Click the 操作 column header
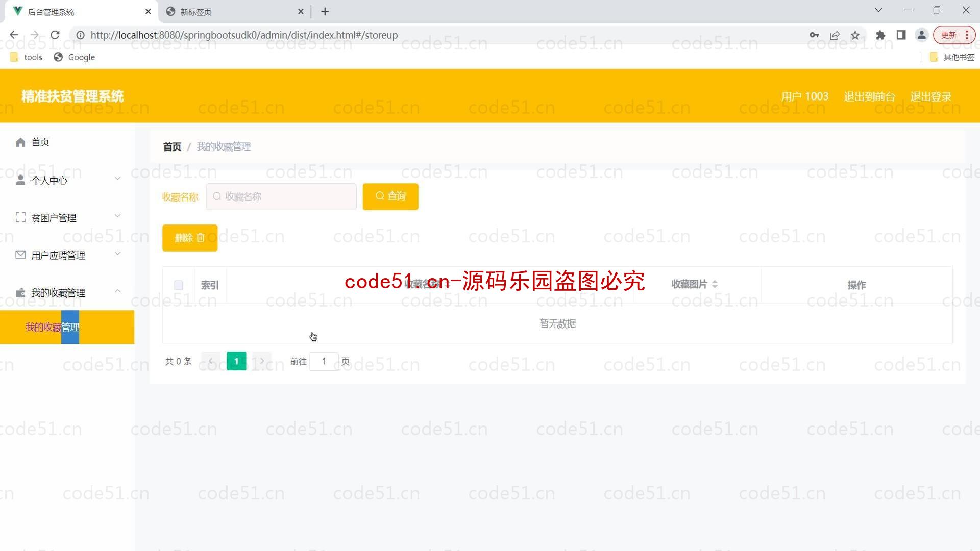The width and height of the screenshot is (980, 551). click(x=856, y=285)
